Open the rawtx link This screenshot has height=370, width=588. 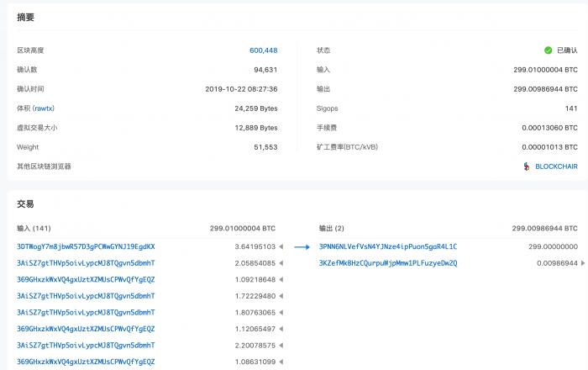(45, 108)
